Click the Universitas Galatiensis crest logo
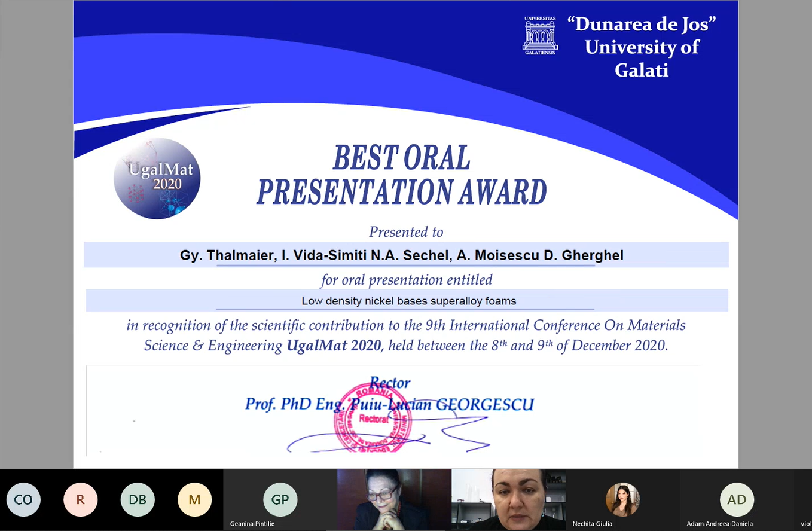 [x=540, y=36]
